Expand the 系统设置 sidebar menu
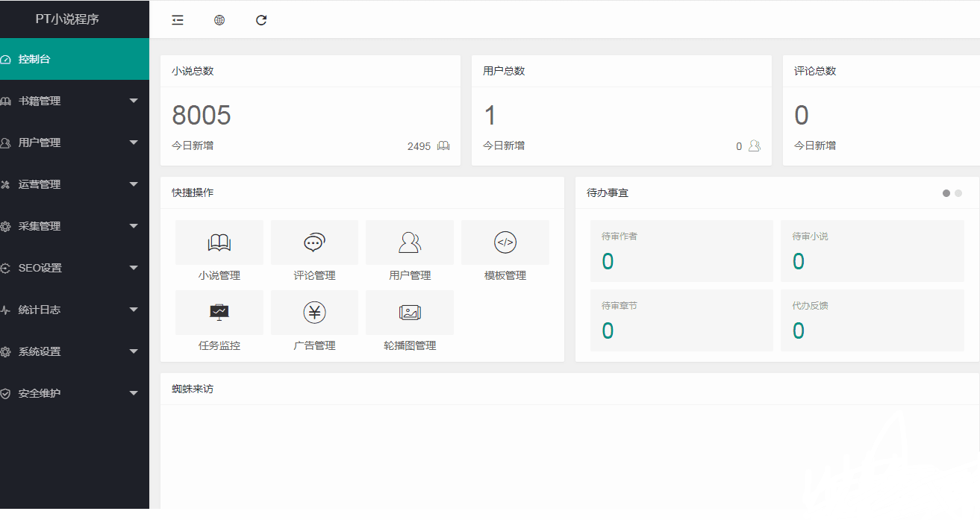Image resolution: width=980 pixels, height=520 pixels. coord(75,351)
